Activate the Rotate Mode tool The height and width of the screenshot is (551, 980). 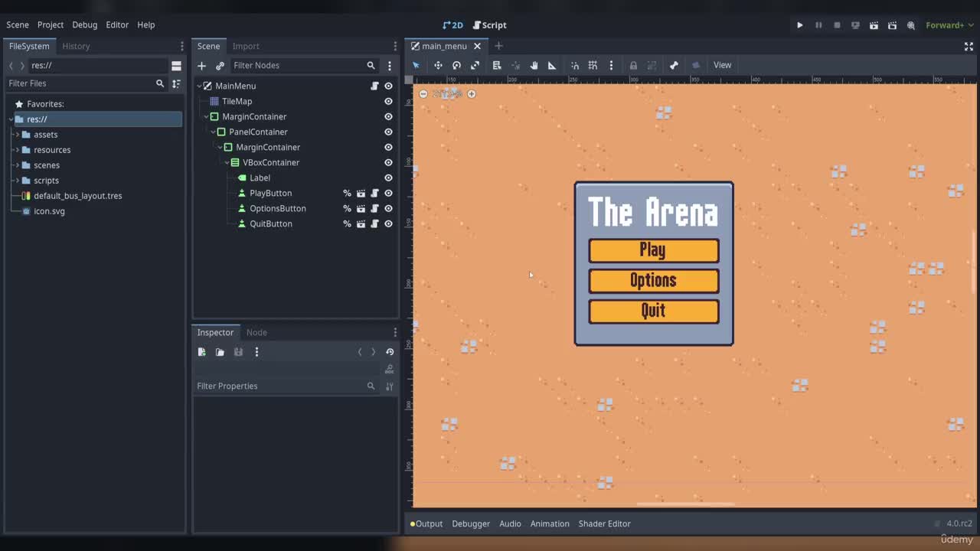pos(456,65)
